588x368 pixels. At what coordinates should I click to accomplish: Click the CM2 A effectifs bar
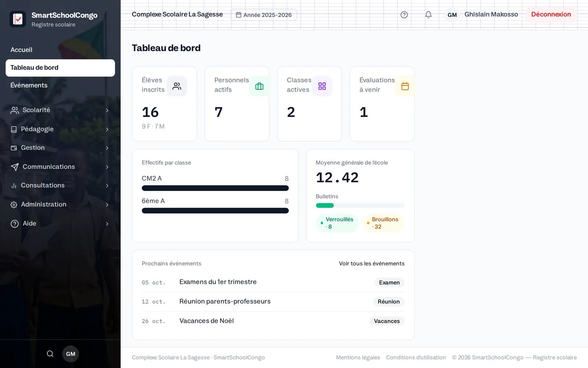[x=215, y=188]
